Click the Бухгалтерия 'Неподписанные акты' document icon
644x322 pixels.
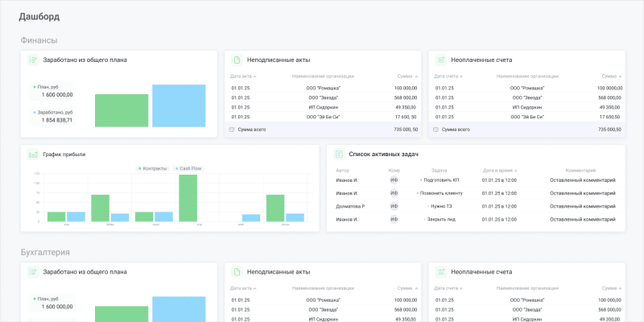coord(237,272)
